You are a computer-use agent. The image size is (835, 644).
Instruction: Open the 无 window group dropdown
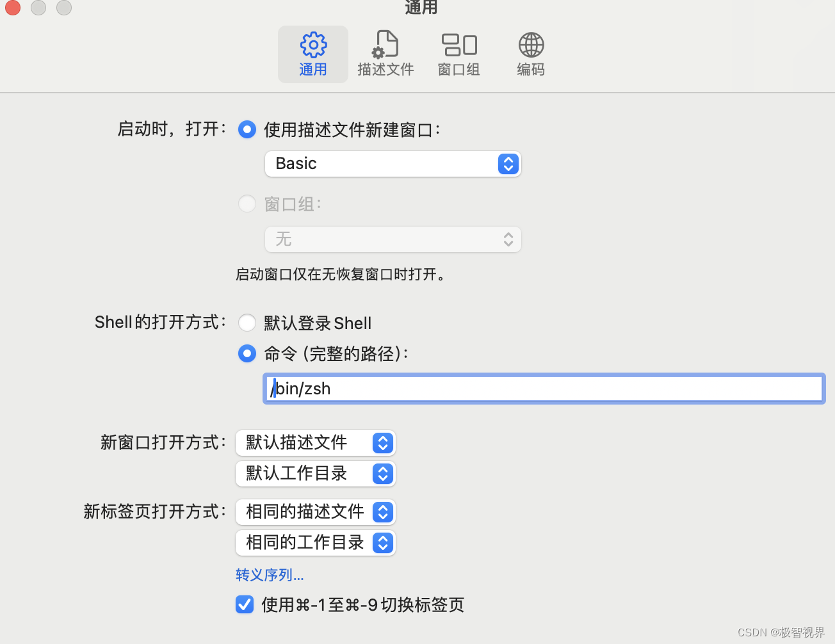click(393, 239)
